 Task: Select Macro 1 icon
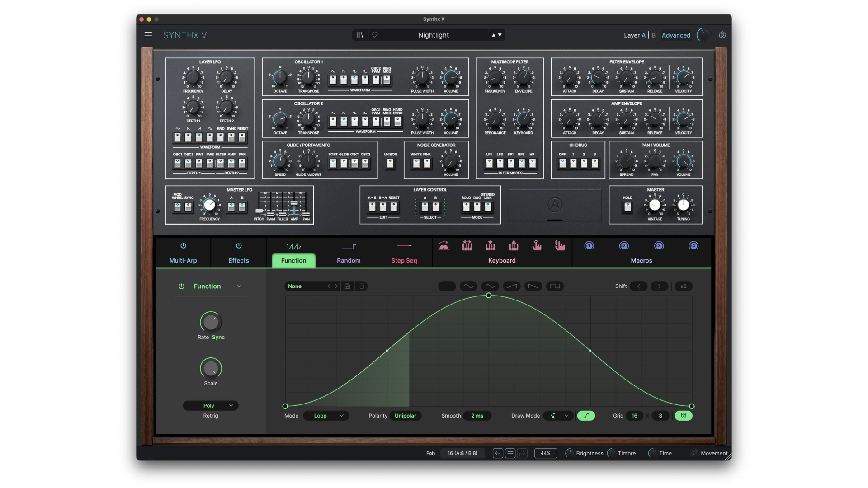pos(589,246)
